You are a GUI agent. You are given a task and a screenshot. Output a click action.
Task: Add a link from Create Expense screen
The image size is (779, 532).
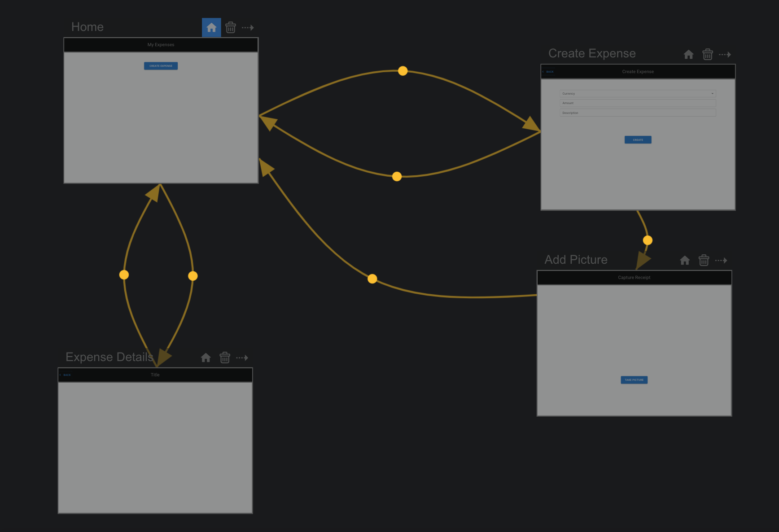point(725,55)
